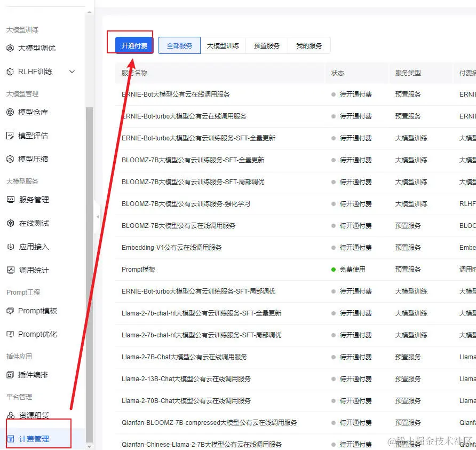Click 预置服务 type in Embedding-V1 row

[x=408, y=248]
